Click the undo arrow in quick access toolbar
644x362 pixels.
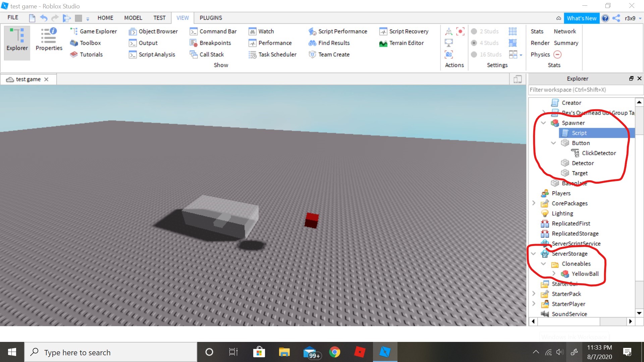44,18
